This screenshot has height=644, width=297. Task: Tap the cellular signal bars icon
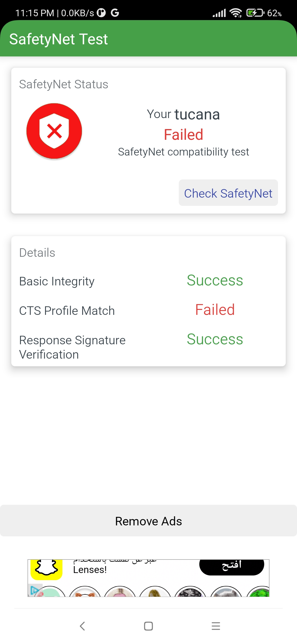219,13
